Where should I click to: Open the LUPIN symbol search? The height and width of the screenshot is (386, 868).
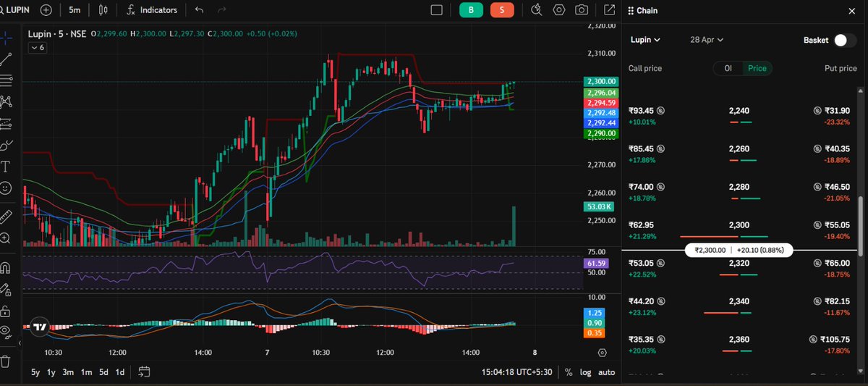[x=17, y=10]
